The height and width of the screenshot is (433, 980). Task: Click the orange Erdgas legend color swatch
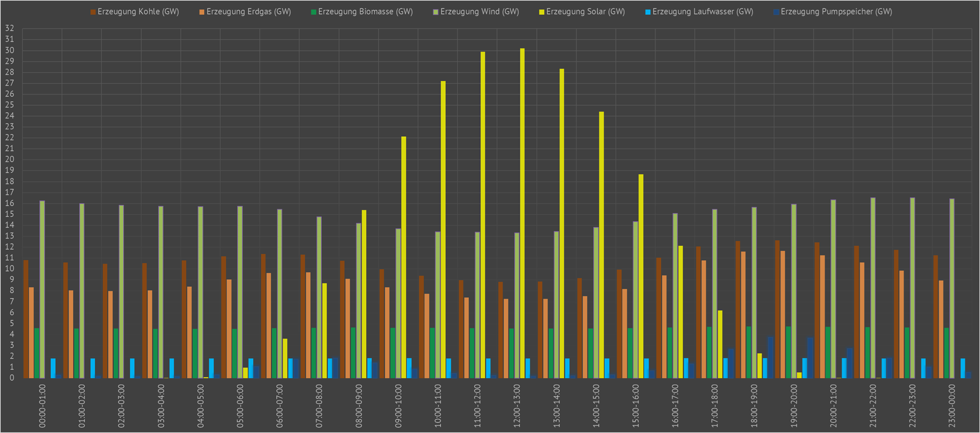coord(202,12)
